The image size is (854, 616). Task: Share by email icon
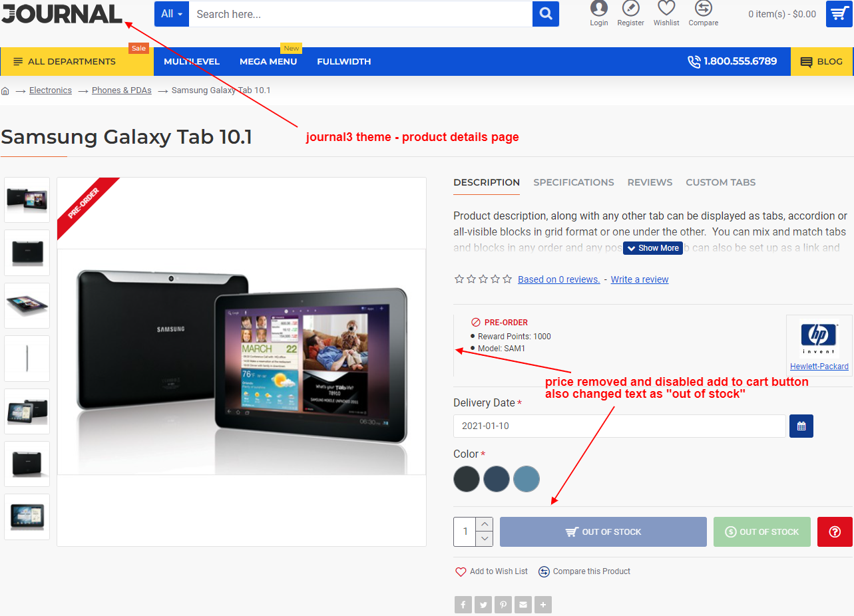523,605
